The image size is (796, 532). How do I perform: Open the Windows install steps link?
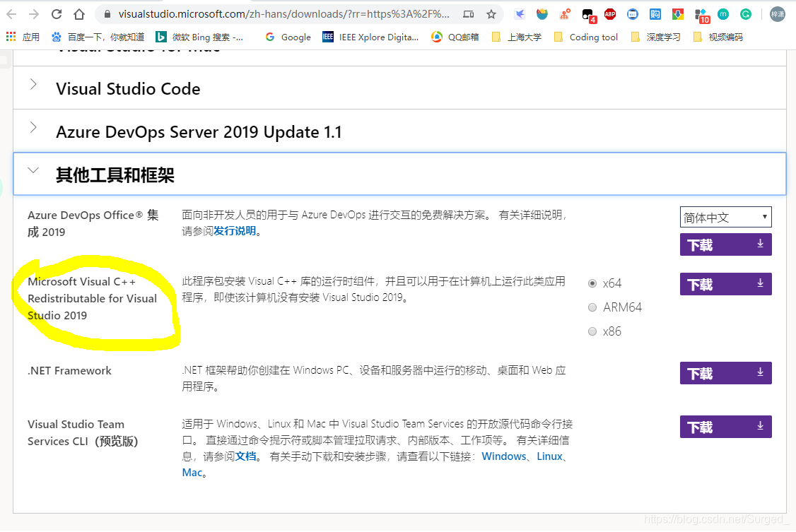pyautogui.click(x=503, y=456)
